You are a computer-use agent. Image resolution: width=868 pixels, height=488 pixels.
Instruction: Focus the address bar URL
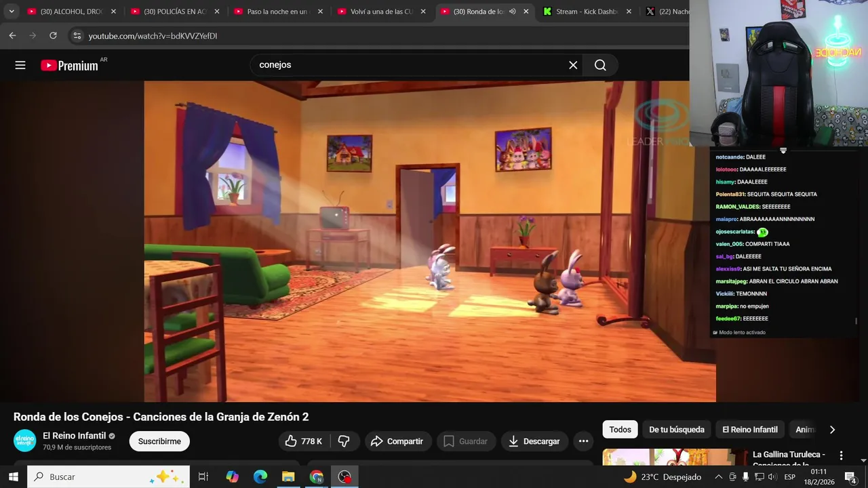[153, 36]
